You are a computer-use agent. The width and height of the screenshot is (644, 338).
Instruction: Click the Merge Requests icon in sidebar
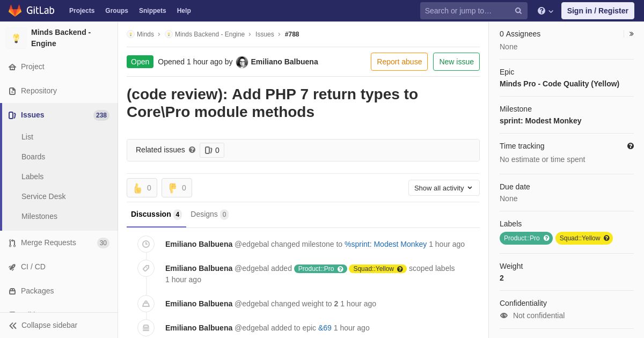(12, 243)
